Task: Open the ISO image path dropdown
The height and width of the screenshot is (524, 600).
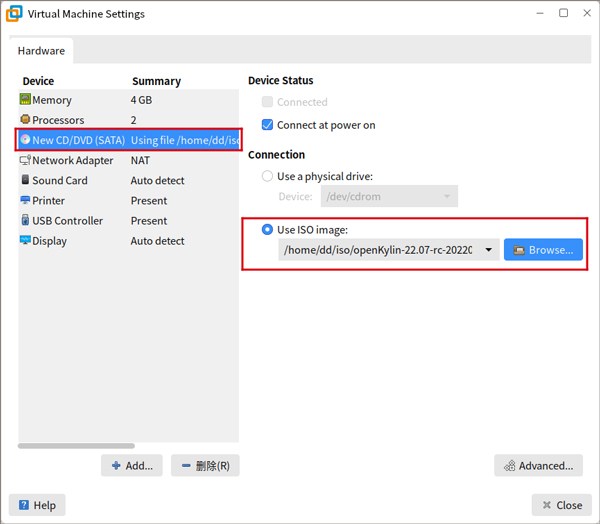Action: (488, 250)
